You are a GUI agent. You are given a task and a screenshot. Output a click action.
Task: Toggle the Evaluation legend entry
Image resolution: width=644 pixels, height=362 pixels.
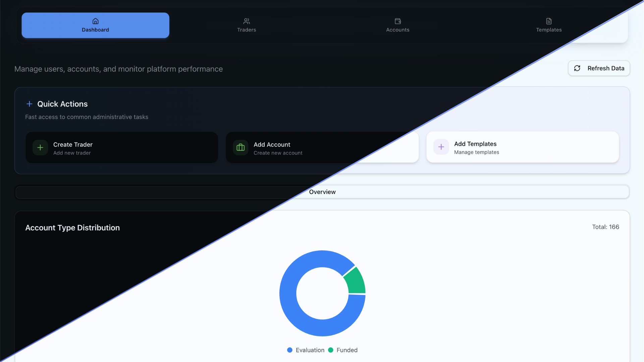click(310, 350)
